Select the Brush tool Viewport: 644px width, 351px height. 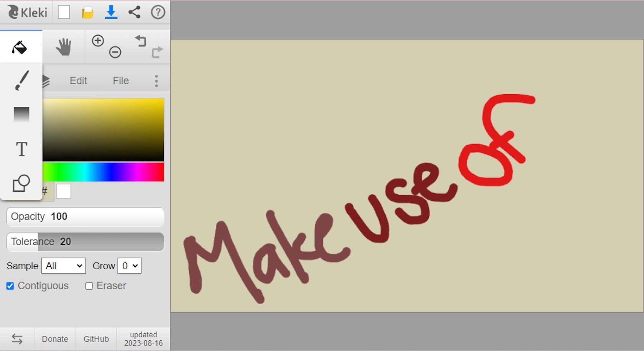pos(21,80)
